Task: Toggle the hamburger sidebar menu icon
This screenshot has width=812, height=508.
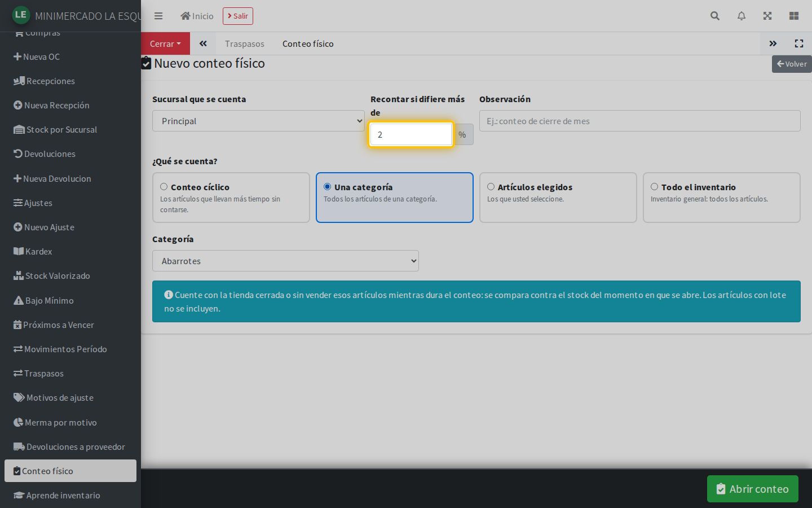Action: [x=158, y=16]
